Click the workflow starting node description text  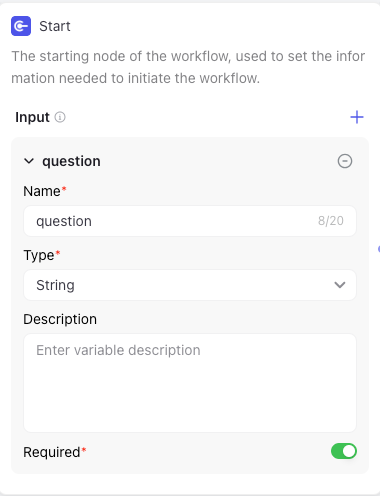pyautogui.click(x=188, y=67)
